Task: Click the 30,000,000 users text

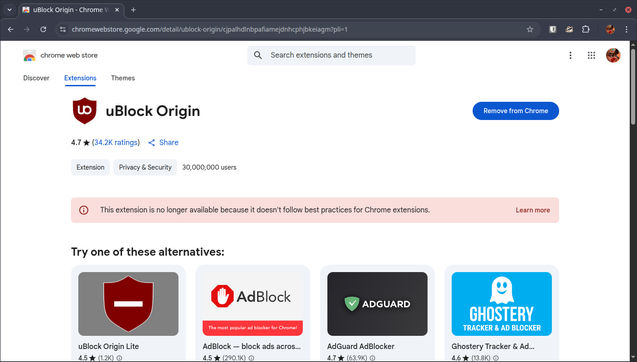Action: [209, 167]
